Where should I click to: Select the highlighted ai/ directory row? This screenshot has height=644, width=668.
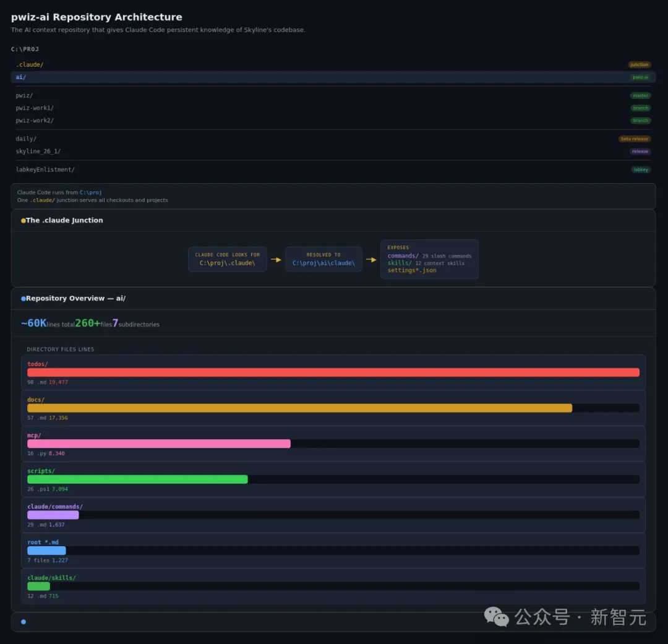point(333,77)
